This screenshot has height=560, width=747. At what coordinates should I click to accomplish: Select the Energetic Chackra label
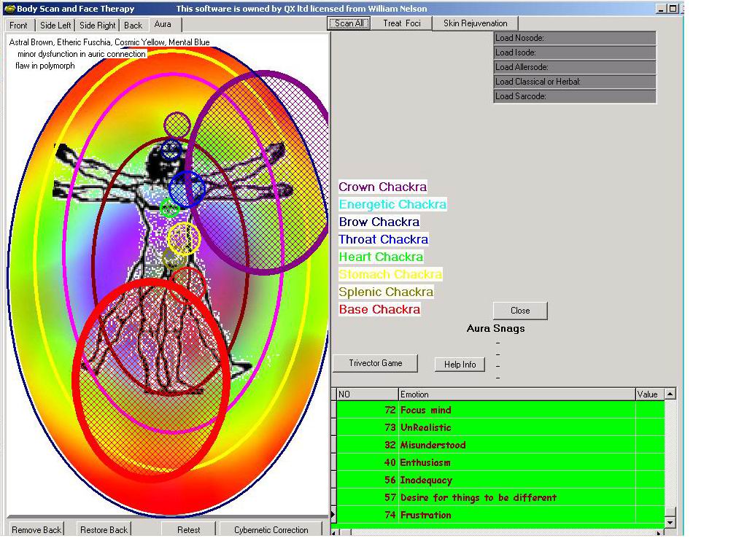click(392, 204)
